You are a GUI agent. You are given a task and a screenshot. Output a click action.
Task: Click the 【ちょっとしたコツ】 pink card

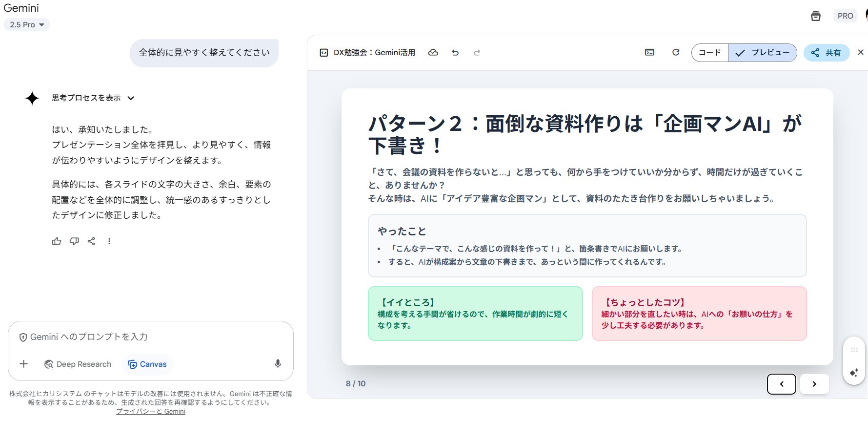(699, 314)
